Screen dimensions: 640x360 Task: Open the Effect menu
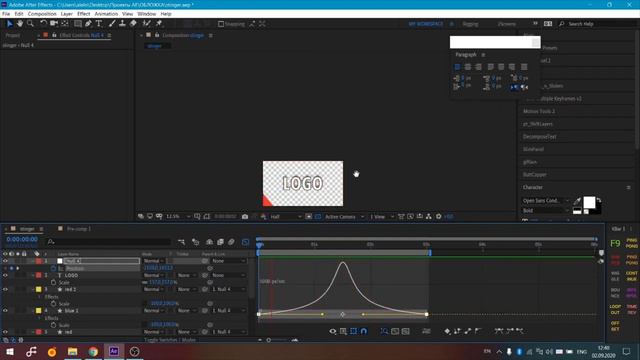pos(84,14)
